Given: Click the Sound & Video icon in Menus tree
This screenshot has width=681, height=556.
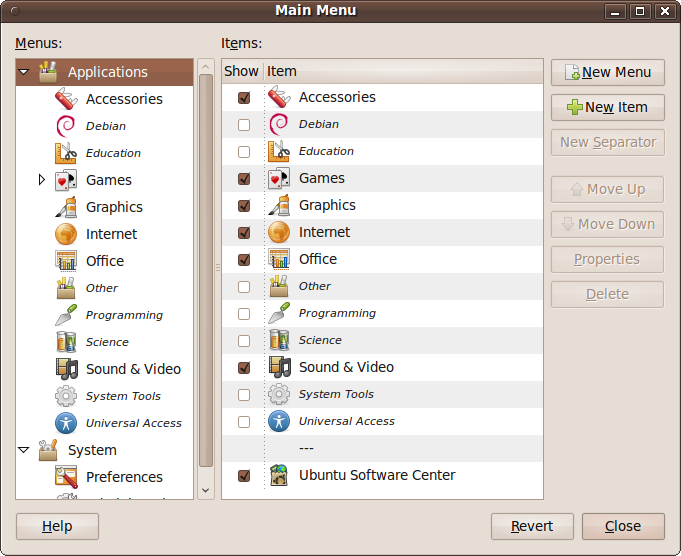Looking at the screenshot, I should coord(66,369).
